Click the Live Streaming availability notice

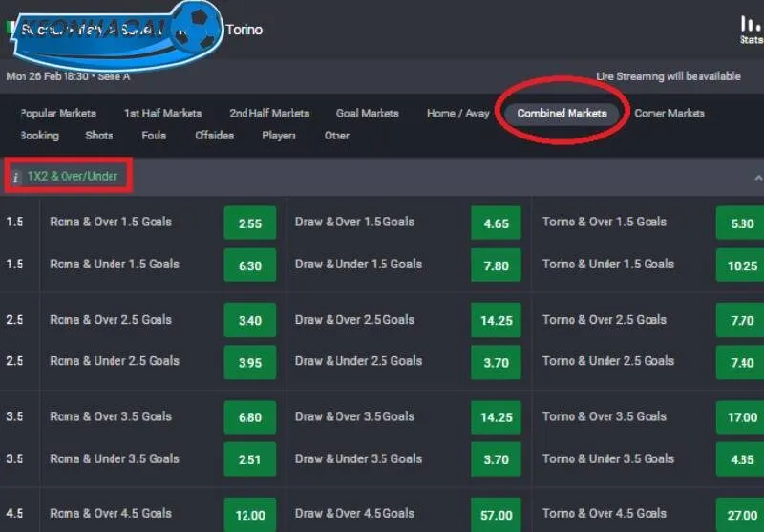[x=668, y=76]
